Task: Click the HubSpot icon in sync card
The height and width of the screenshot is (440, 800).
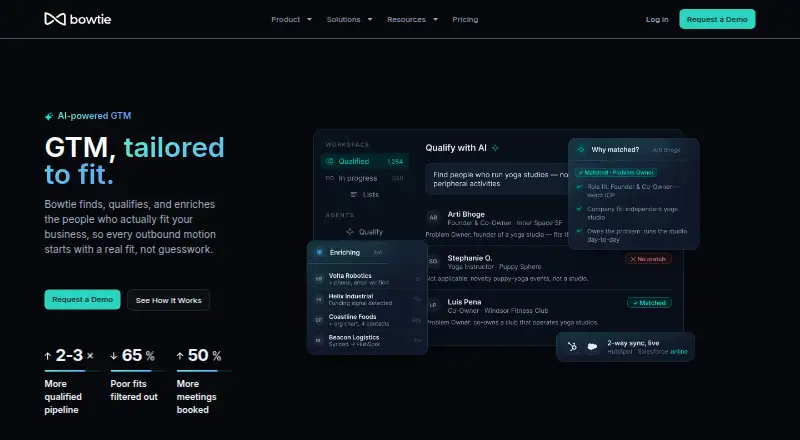Action: [x=572, y=347]
